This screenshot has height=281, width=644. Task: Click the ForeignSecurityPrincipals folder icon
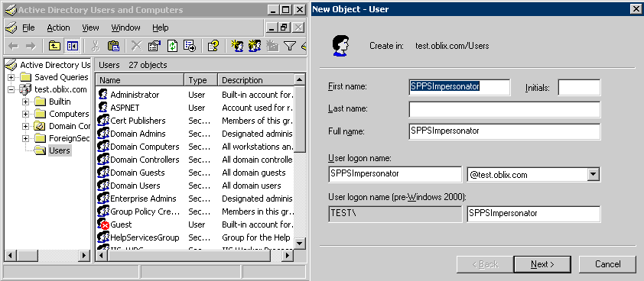click(x=40, y=139)
